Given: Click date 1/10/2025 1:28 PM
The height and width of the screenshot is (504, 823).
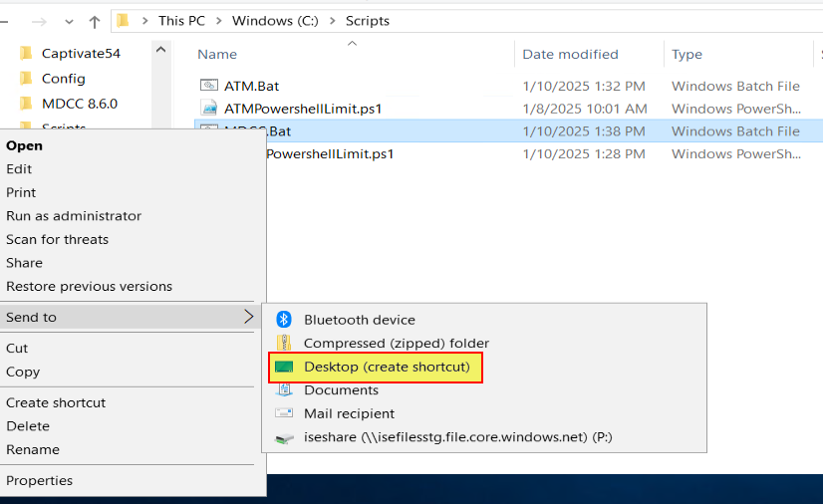Looking at the screenshot, I should [x=584, y=153].
